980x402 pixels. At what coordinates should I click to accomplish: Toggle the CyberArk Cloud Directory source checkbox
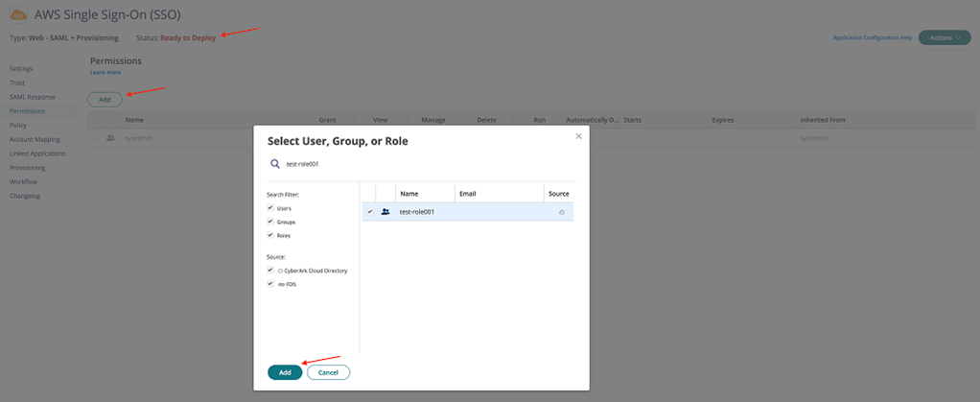(x=270, y=270)
